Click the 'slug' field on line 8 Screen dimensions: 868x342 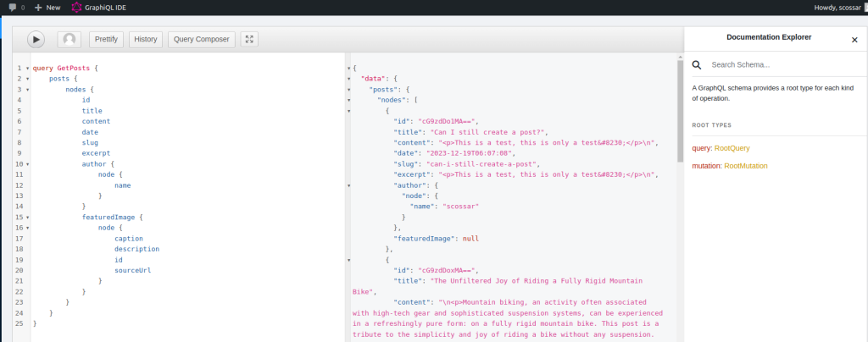tap(90, 142)
